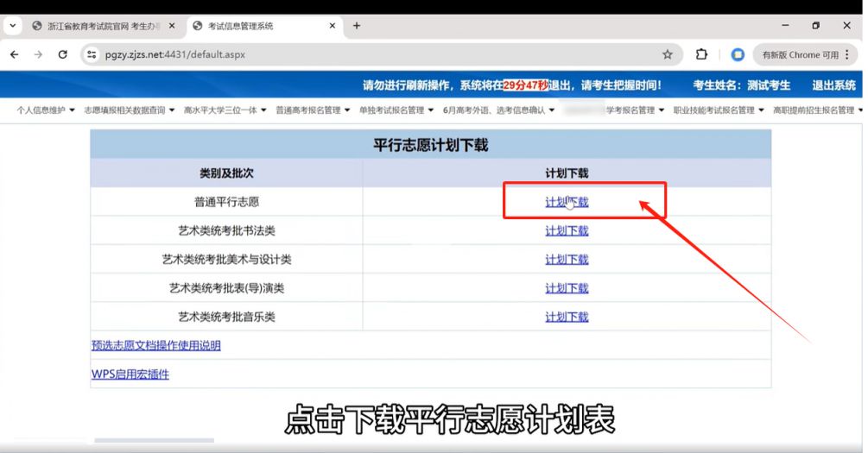Open the 单独考试报名管理 menu
This screenshot has height=453, width=868.
pyautogui.click(x=396, y=110)
